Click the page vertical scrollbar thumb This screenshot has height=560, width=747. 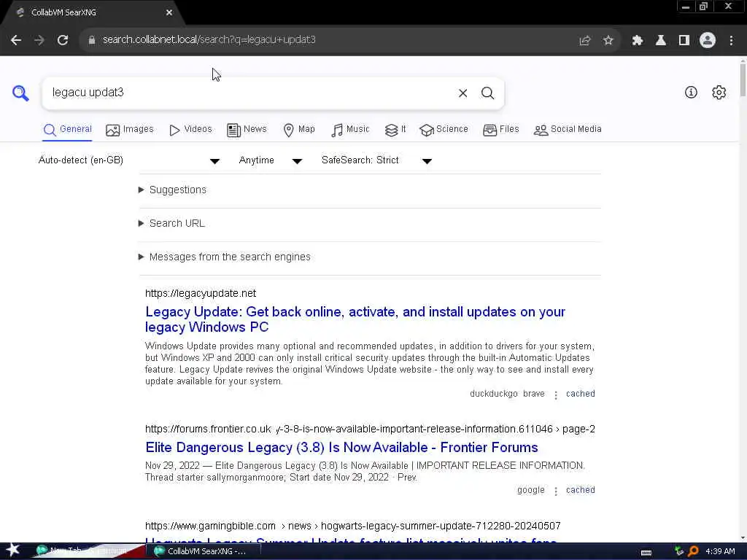click(743, 79)
